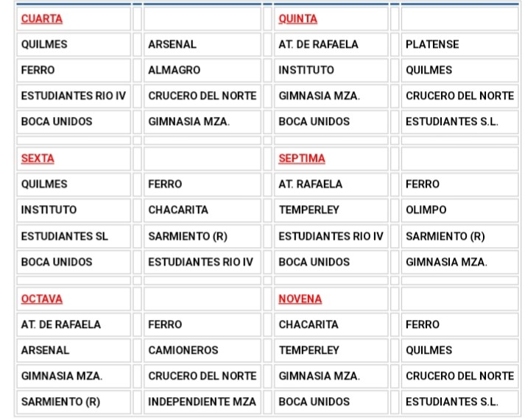Open the QUINTA link
This screenshot has width=525, height=420.
coord(298,18)
